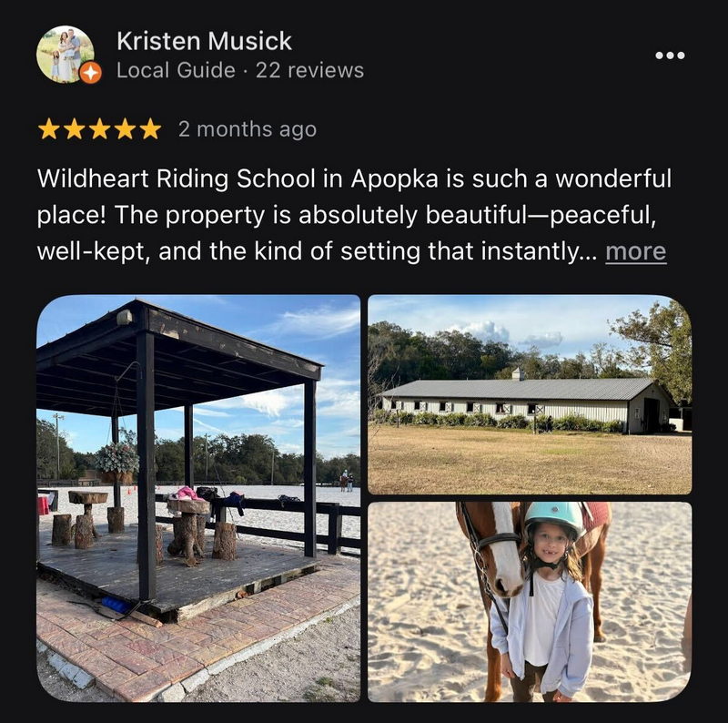The image size is (728, 723).
Task: Tap the Local Guide label
Action: pyautogui.click(x=176, y=71)
